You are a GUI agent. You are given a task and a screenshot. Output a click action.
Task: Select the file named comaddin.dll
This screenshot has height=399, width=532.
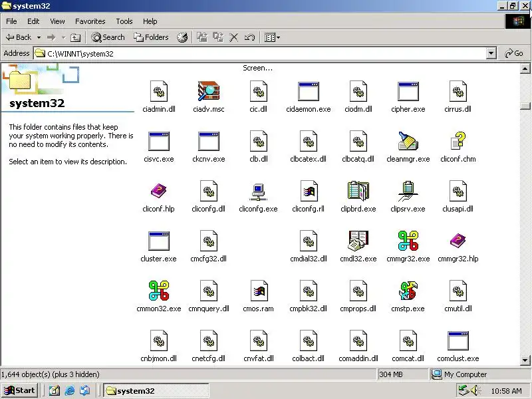click(358, 346)
